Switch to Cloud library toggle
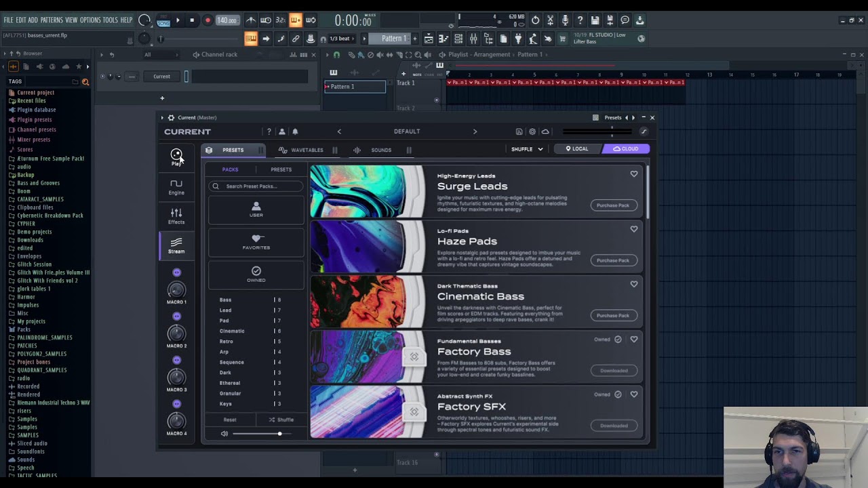This screenshot has height=488, width=868. pyautogui.click(x=625, y=149)
